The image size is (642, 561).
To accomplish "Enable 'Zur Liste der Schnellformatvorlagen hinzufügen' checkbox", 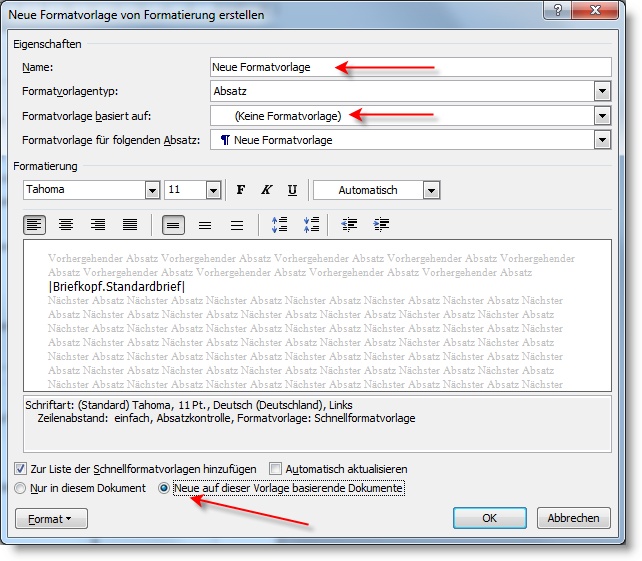I will tap(22, 468).
